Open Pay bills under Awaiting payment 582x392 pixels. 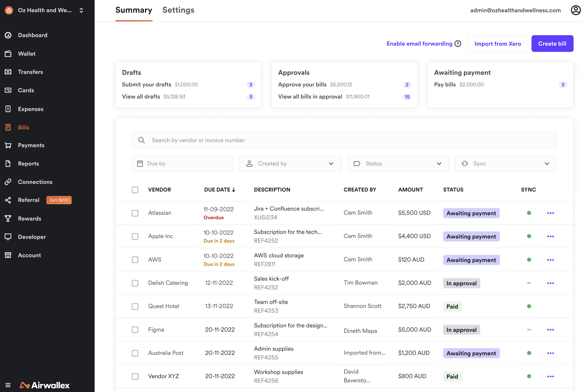click(x=445, y=85)
